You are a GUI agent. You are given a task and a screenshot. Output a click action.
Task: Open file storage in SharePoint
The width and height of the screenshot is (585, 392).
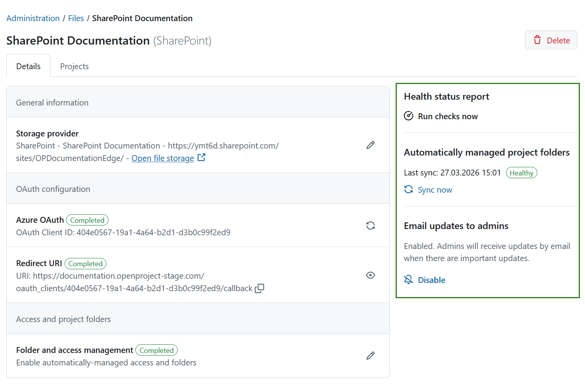click(x=162, y=158)
